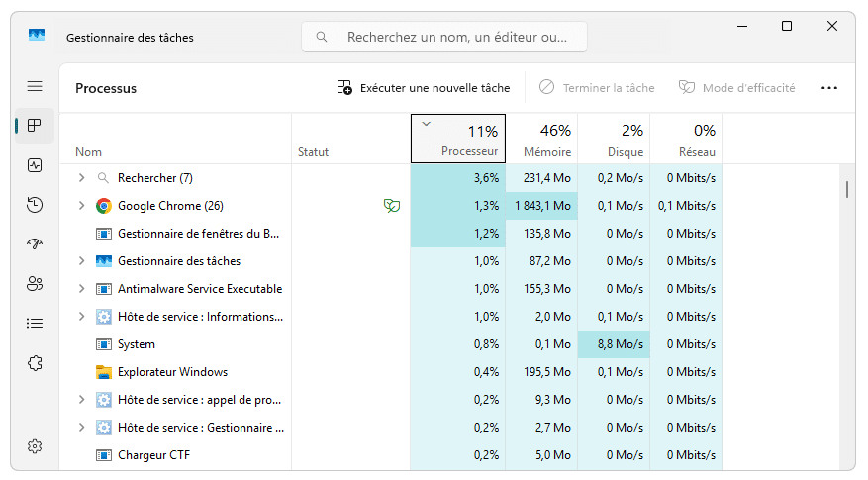Select the Processus tab in sidebar

click(x=35, y=126)
